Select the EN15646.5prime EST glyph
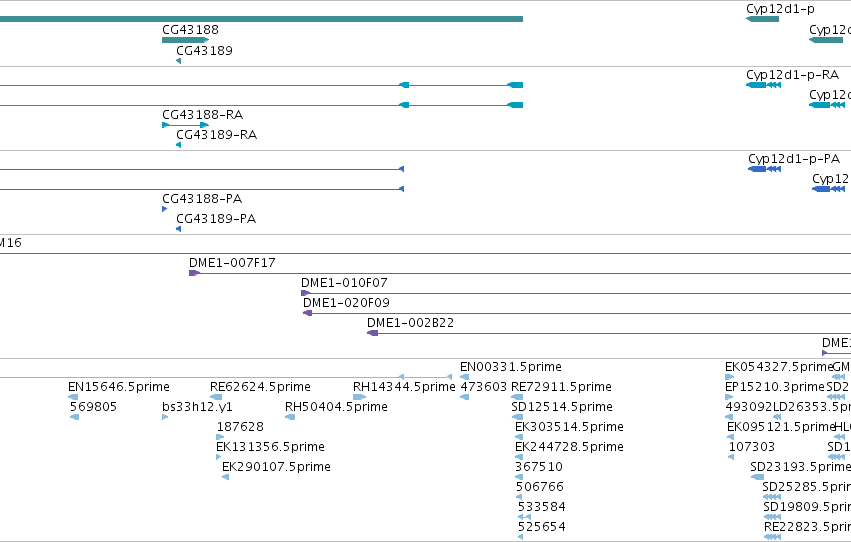 (73, 398)
